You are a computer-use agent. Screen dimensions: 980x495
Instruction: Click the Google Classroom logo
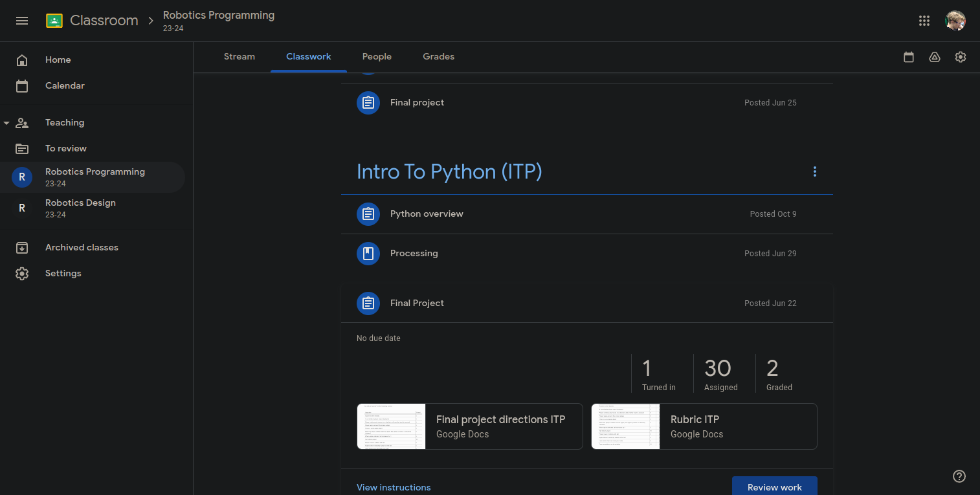54,21
